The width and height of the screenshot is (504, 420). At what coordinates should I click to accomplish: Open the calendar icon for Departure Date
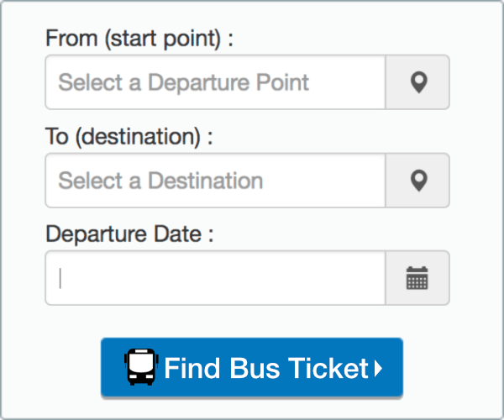point(417,278)
